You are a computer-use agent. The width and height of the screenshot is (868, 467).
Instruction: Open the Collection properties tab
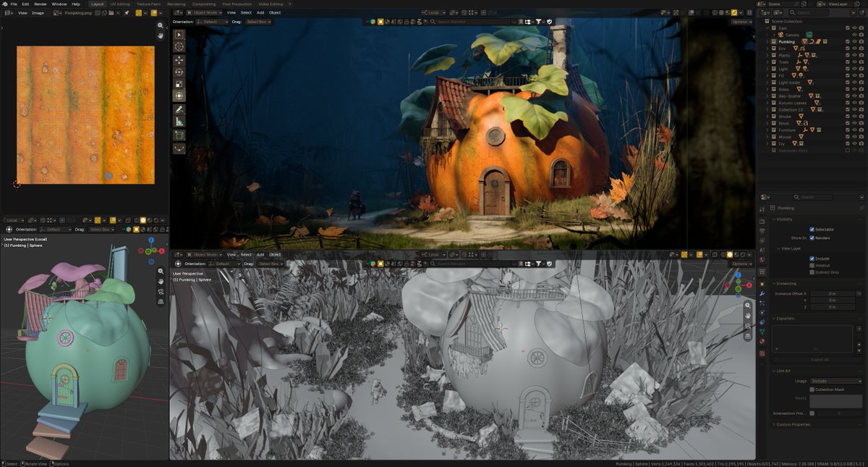[x=762, y=273]
